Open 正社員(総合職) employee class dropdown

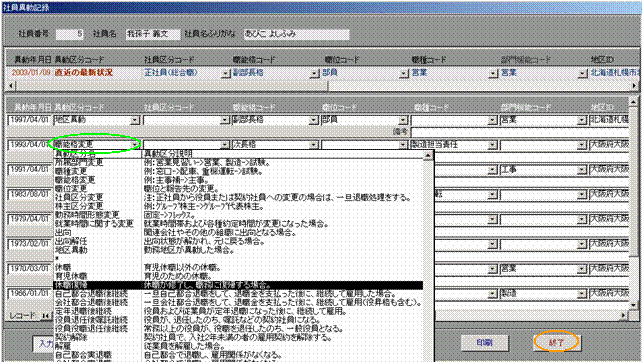(225, 73)
